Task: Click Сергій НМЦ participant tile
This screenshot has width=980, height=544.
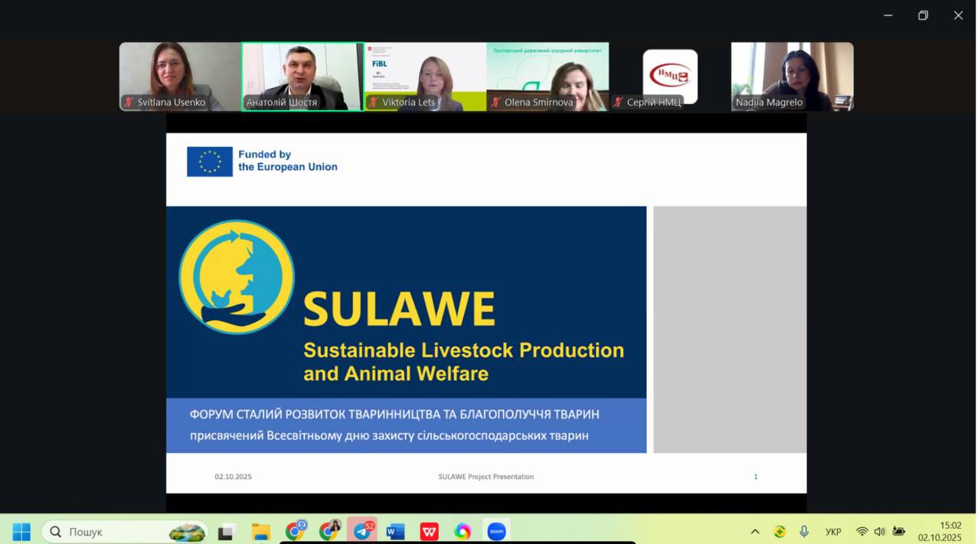Action: point(670,76)
